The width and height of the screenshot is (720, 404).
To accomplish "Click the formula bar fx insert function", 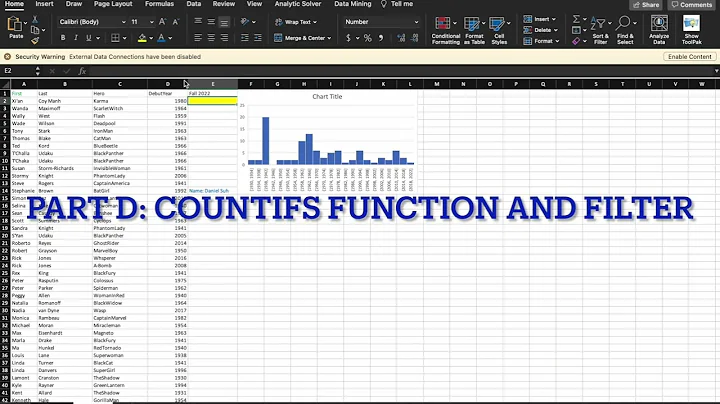I will [82, 71].
